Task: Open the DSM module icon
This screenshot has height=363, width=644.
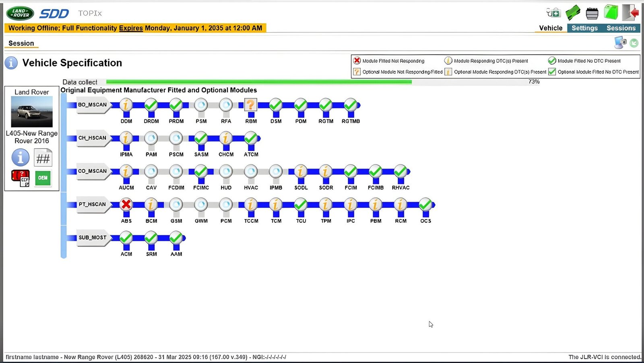Action: [x=276, y=105]
